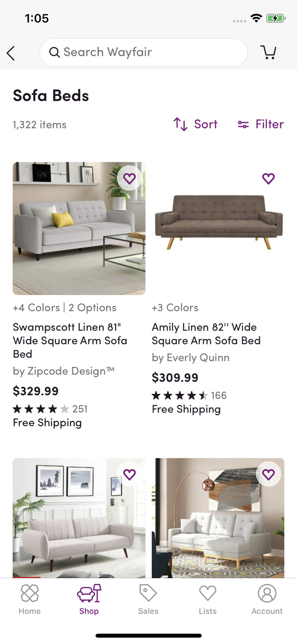The image size is (297, 644).
Task: Switch to the Sales tab
Action: tap(148, 599)
